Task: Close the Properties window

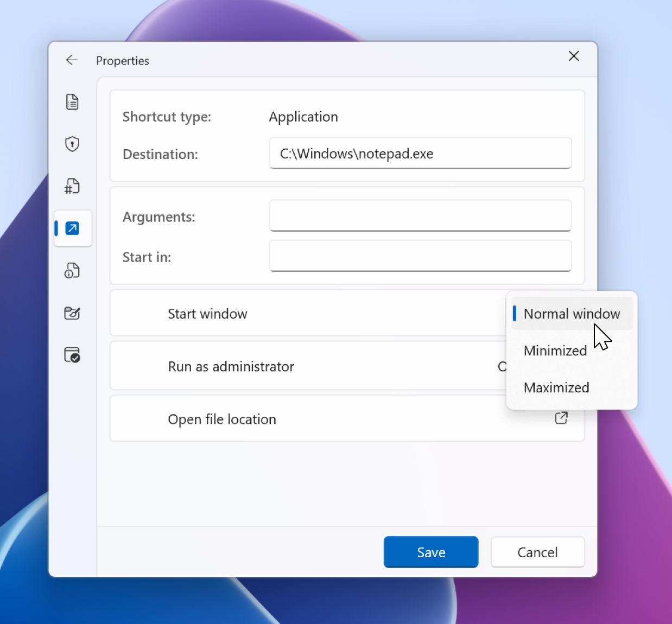Action: click(574, 56)
